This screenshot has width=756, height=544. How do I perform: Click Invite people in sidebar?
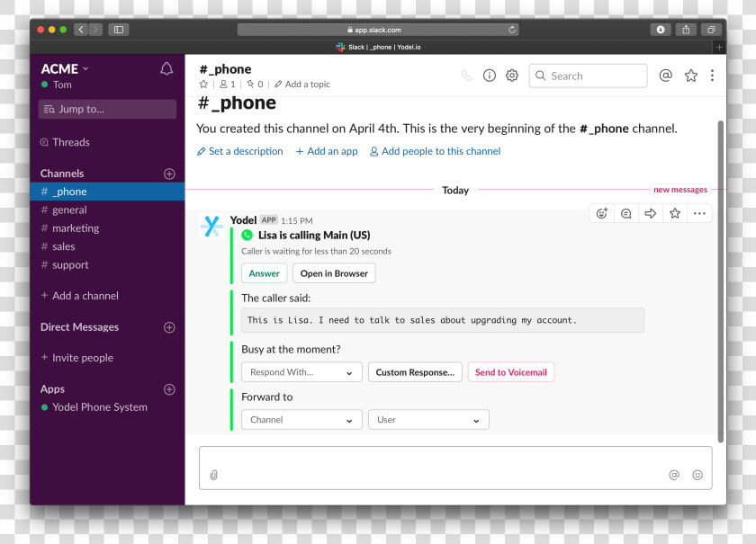pyautogui.click(x=77, y=358)
